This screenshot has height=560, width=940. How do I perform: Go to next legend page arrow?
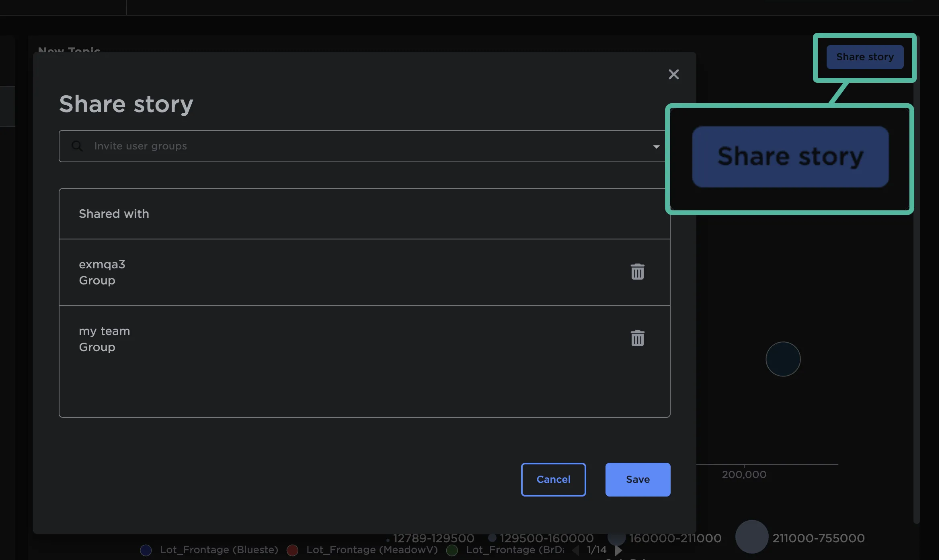618,550
